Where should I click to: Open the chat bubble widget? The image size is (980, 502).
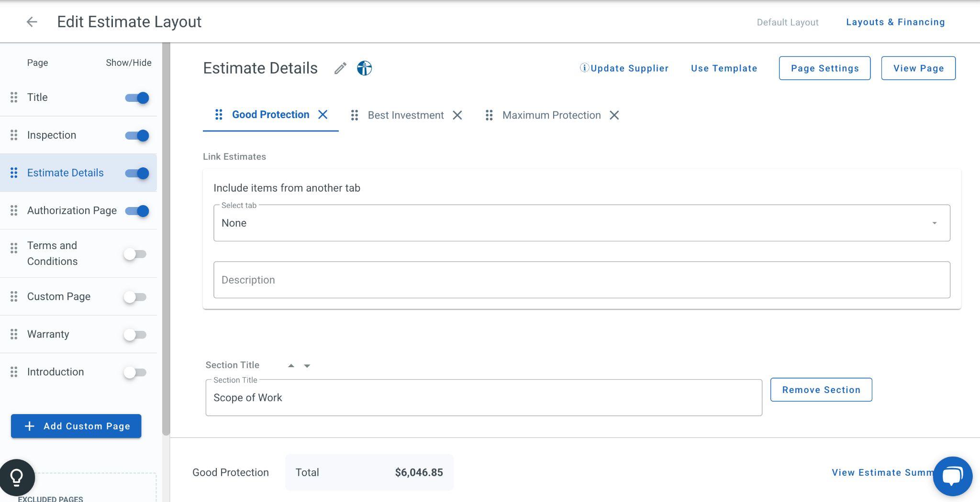pos(952,476)
